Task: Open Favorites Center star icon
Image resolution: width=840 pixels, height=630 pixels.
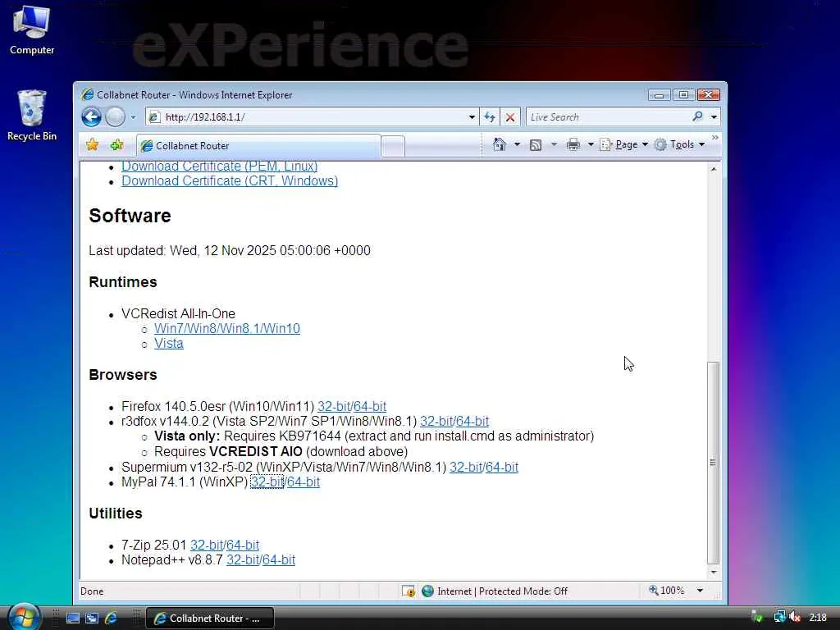Action: click(93, 144)
